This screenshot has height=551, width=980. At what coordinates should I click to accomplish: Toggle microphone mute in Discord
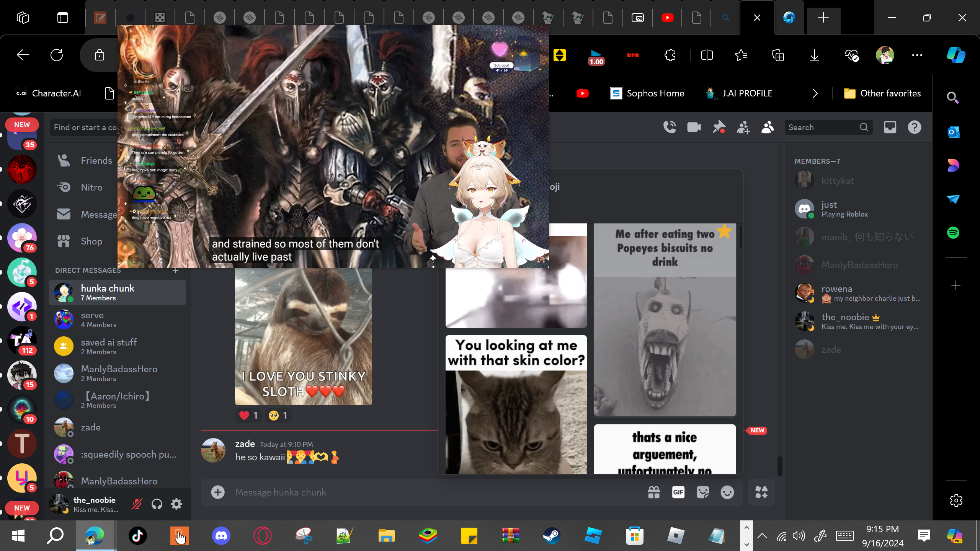(x=137, y=504)
